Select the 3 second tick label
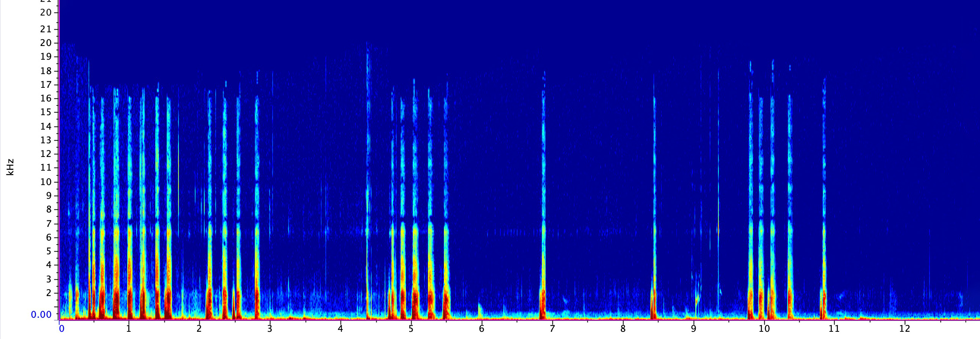The height and width of the screenshot is (339, 980). pyautogui.click(x=270, y=329)
